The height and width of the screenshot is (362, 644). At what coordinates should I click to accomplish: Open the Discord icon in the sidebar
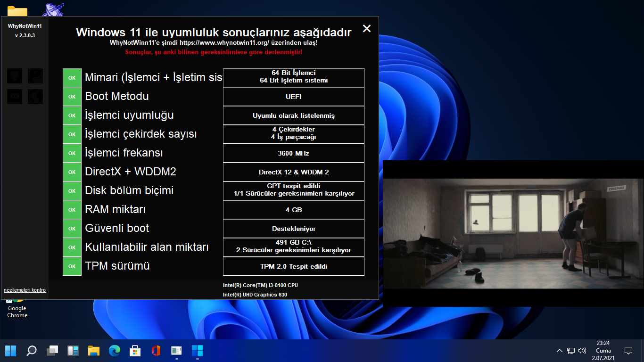click(x=15, y=97)
